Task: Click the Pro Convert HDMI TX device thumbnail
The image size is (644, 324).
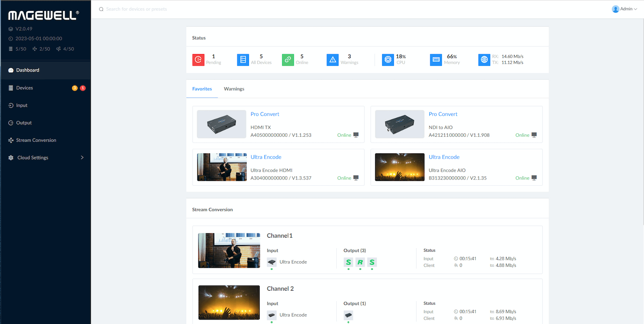Action: pyautogui.click(x=222, y=124)
